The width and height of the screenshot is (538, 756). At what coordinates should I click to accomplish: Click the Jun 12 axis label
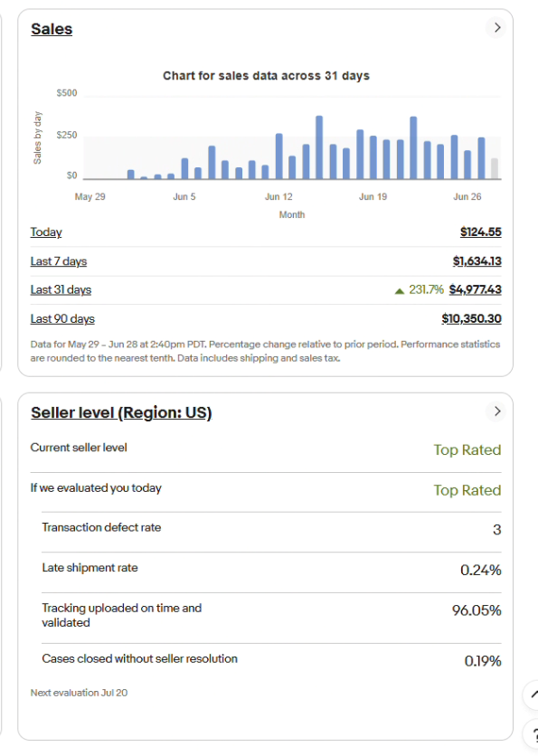click(278, 197)
